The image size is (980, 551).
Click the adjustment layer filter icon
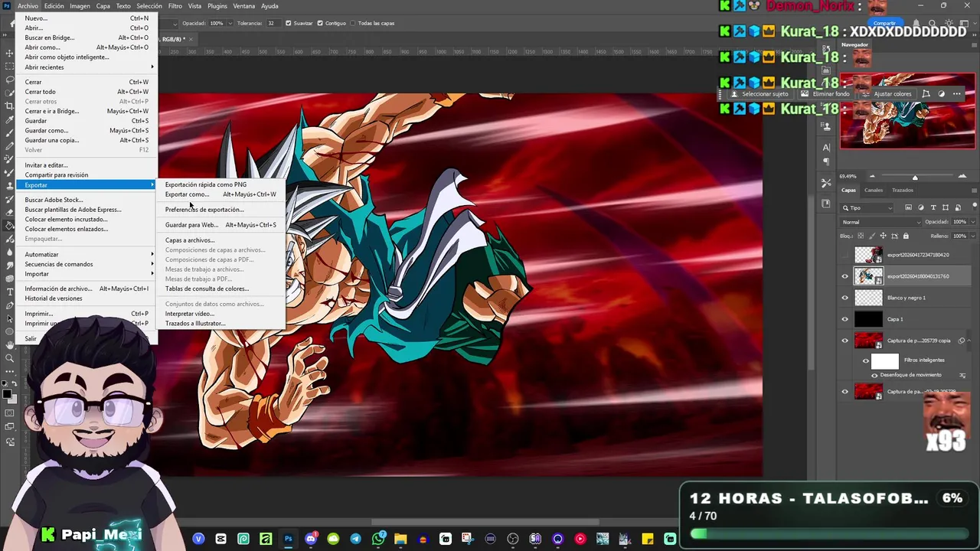[x=921, y=207]
